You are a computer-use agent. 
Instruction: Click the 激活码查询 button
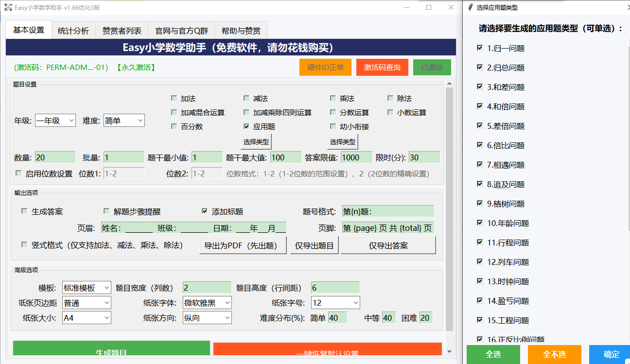pyautogui.click(x=382, y=67)
